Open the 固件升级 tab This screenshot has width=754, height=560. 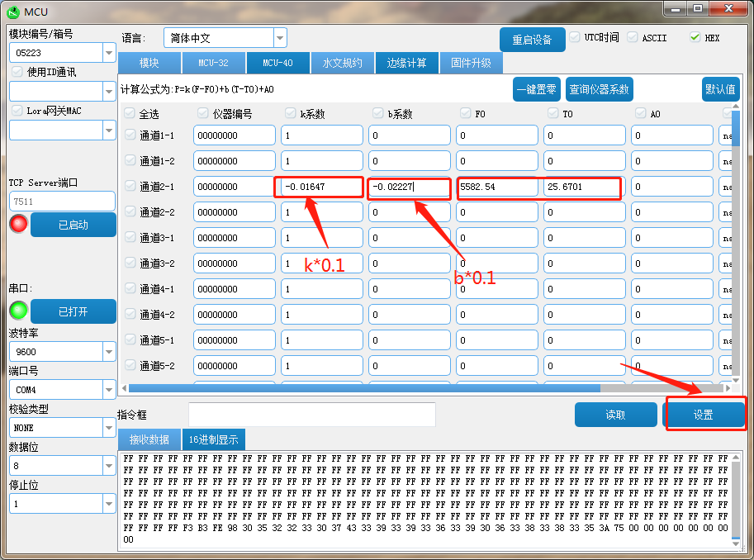click(x=471, y=63)
